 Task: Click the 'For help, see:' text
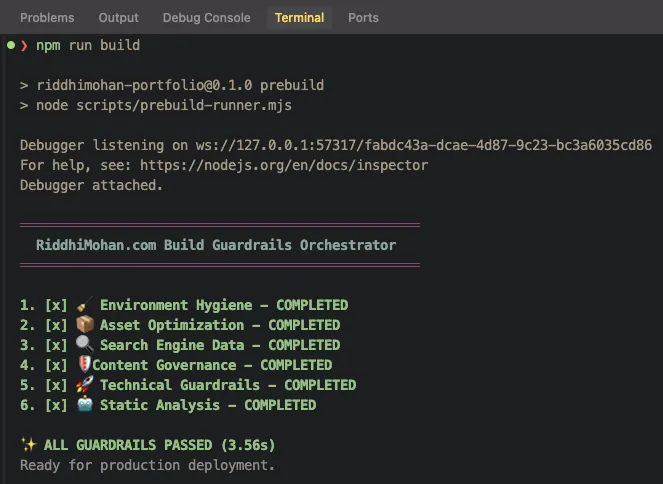point(76,165)
